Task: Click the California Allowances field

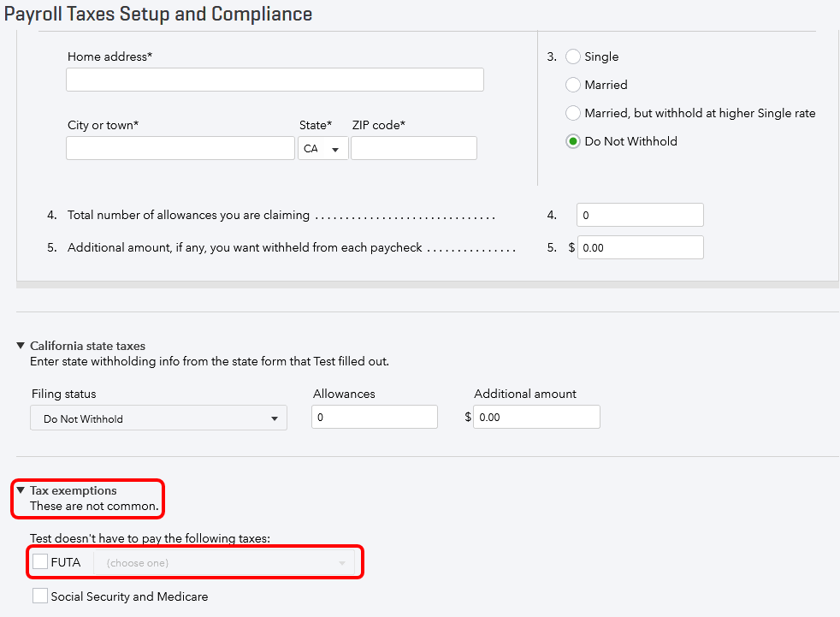Action: click(375, 417)
